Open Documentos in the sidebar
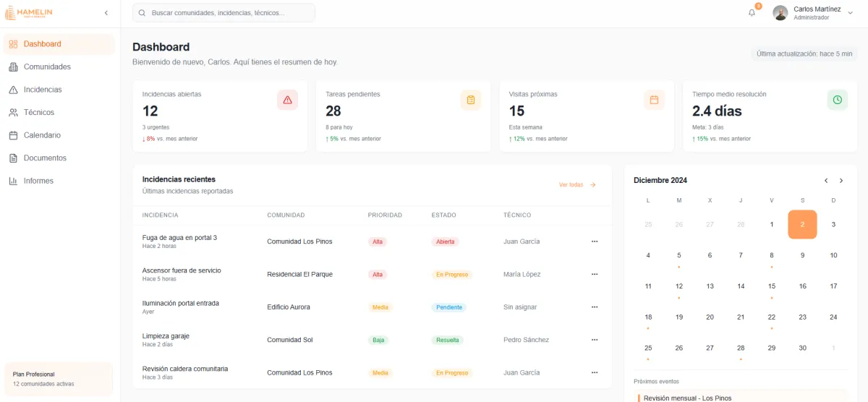 (x=59, y=158)
